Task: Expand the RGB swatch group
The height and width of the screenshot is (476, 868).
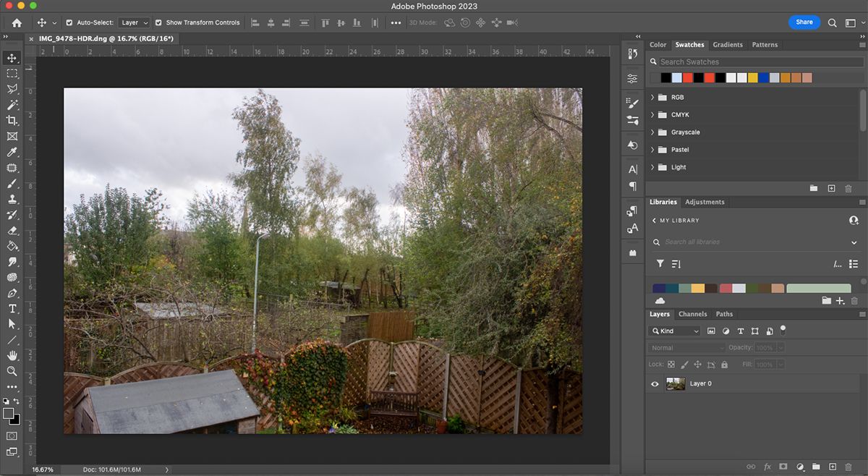Action: click(652, 97)
